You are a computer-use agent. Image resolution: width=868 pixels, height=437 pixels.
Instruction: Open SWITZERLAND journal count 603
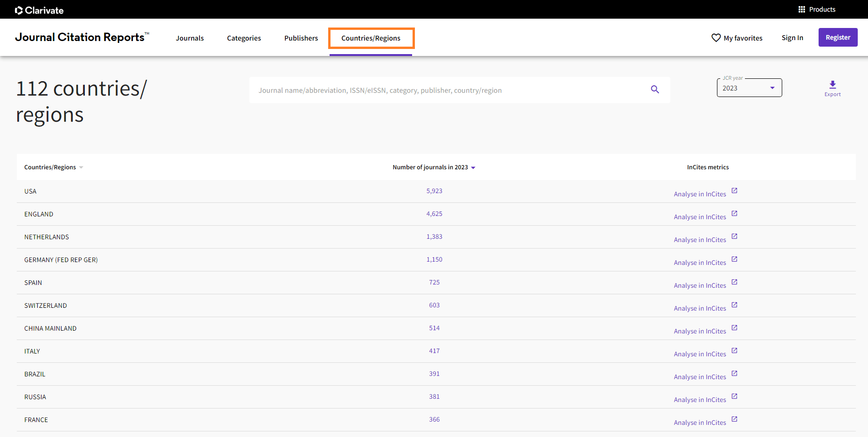434,305
